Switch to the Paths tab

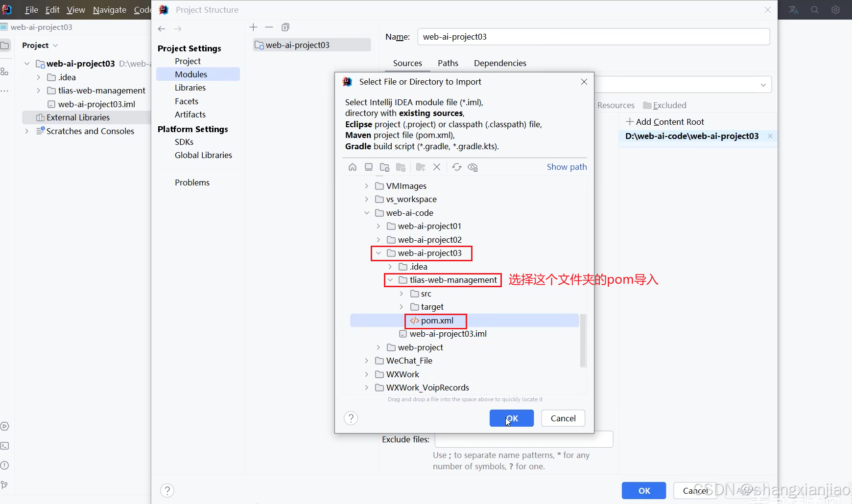(448, 63)
